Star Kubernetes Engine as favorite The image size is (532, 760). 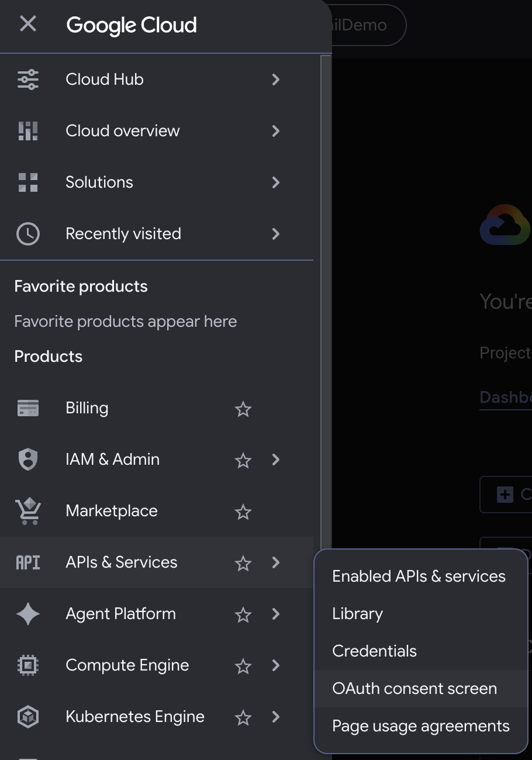pos(243,717)
